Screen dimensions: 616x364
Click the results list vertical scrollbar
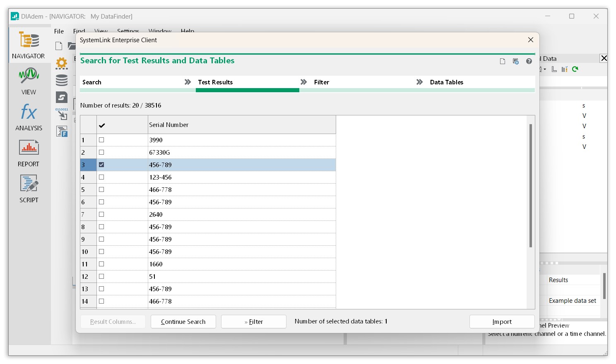point(530,186)
